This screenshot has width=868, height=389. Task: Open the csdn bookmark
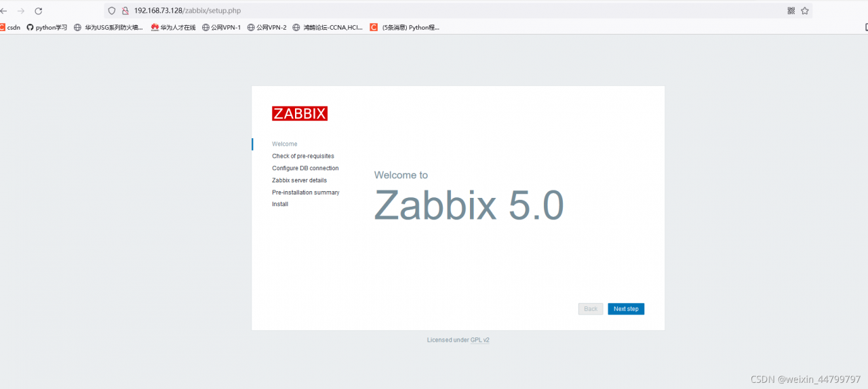(x=9, y=28)
